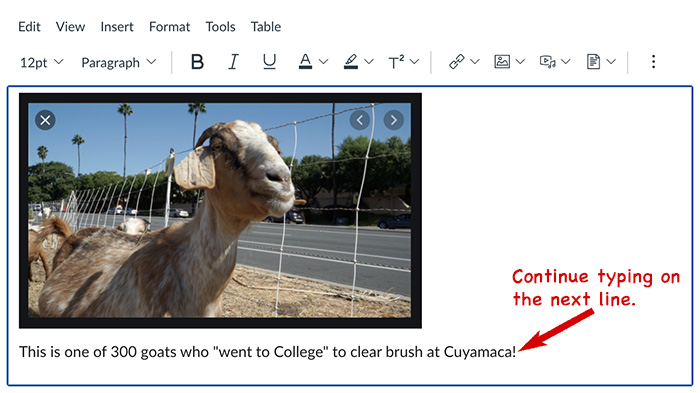Toggle italic formatting
This screenshot has width=700, height=393.
point(233,62)
